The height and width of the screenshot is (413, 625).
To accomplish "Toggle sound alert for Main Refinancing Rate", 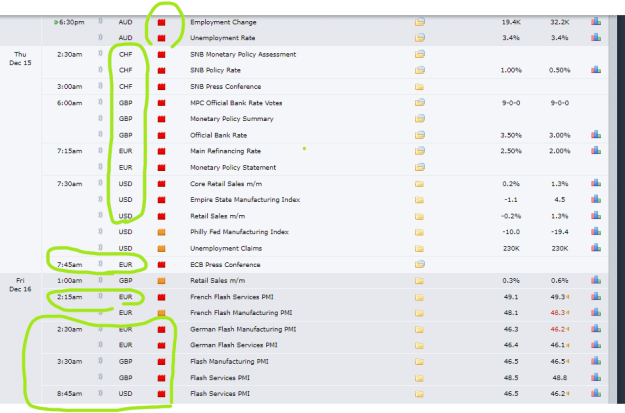I will coord(100,150).
